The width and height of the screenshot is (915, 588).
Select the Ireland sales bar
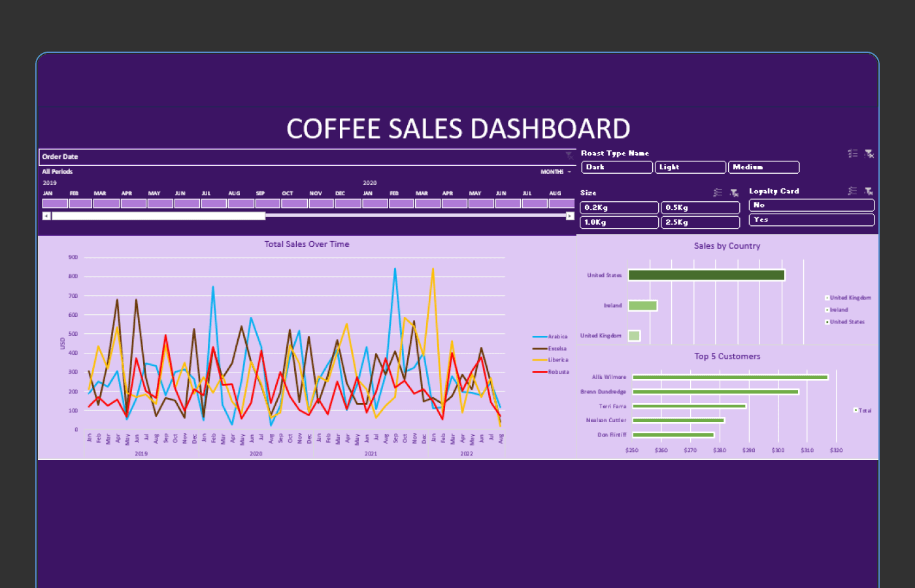click(x=642, y=305)
